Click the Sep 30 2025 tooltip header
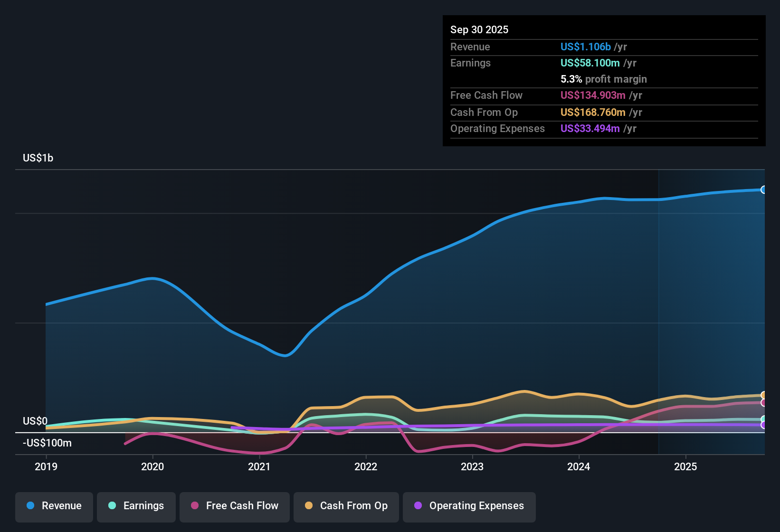Viewport: 780px width, 532px height. pyautogui.click(x=479, y=29)
